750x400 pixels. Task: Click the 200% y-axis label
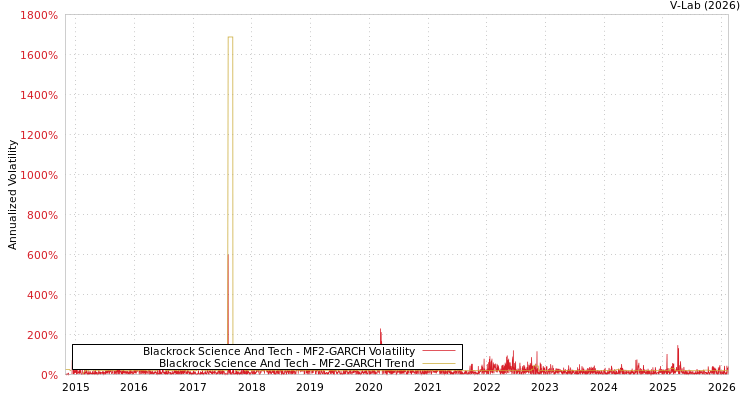(43, 335)
